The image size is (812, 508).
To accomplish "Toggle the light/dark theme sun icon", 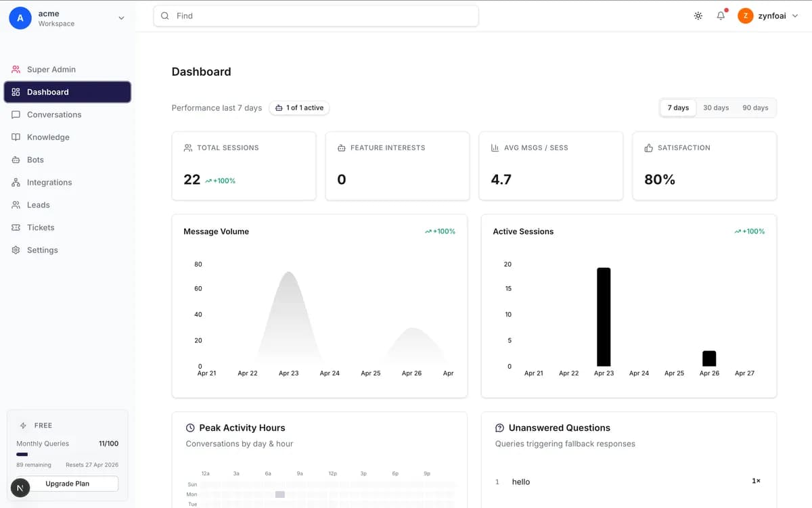I will point(698,16).
